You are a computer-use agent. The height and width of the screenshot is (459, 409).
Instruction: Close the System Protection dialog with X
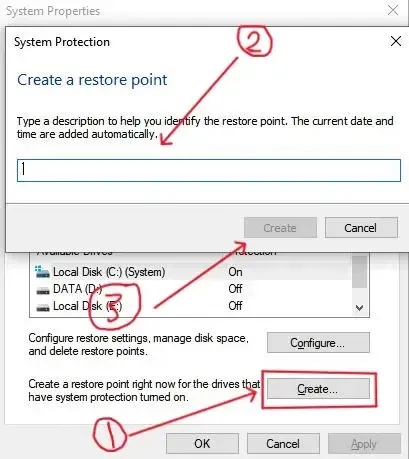tap(396, 42)
